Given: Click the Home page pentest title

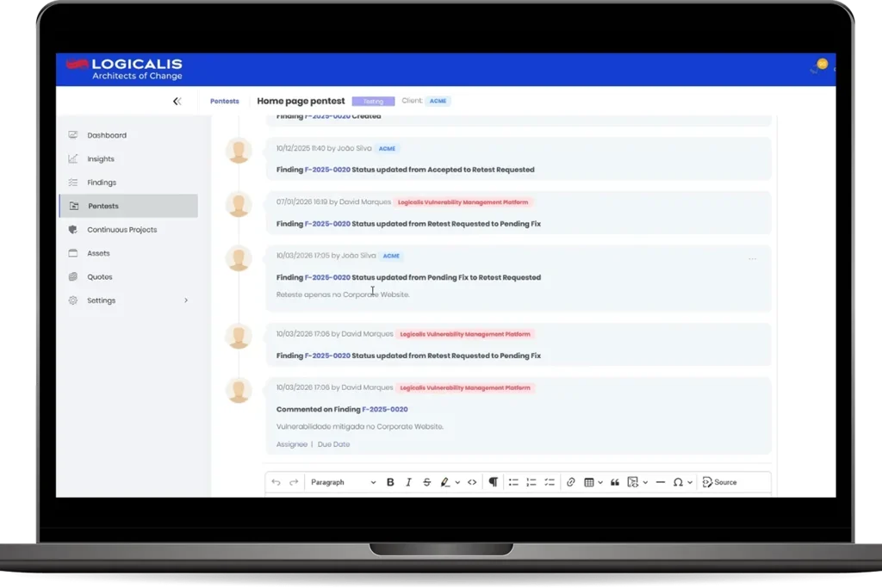Looking at the screenshot, I should [x=301, y=102].
